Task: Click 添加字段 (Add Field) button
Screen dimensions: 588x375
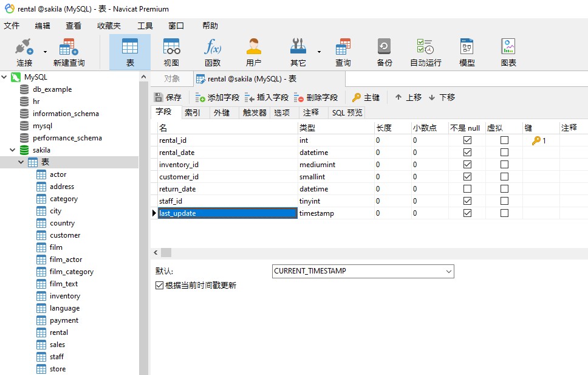Action: pyautogui.click(x=217, y=98)
